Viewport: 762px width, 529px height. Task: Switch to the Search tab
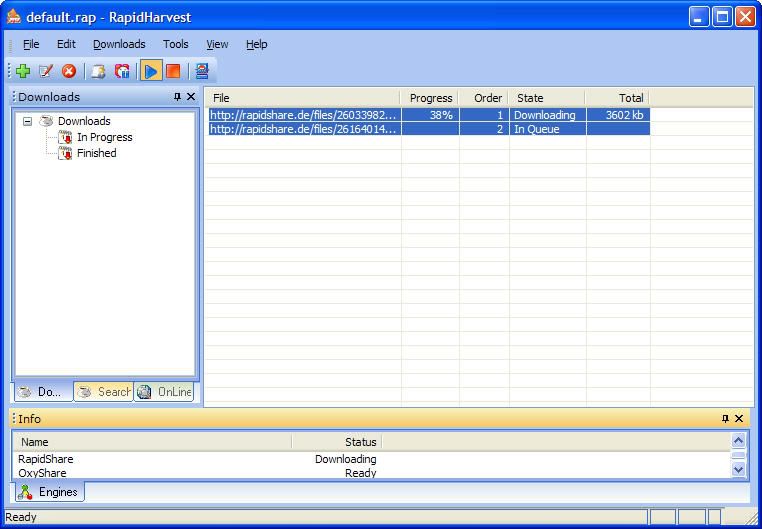point(103,392)
